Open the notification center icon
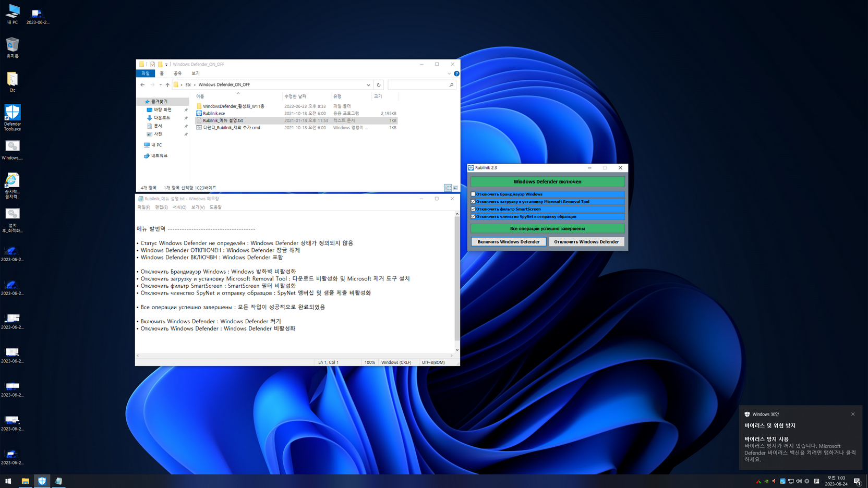868x488 pixels. [857, 481]
